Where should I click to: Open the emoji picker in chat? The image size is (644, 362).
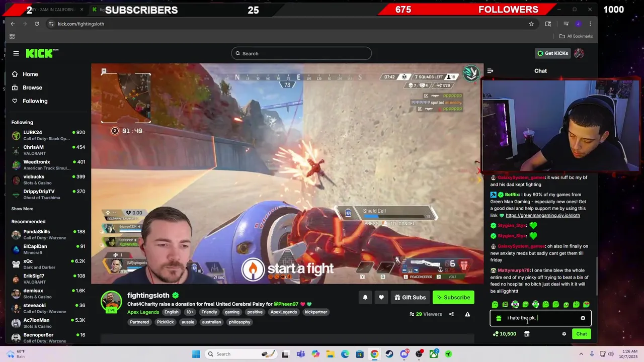point(583,318)
